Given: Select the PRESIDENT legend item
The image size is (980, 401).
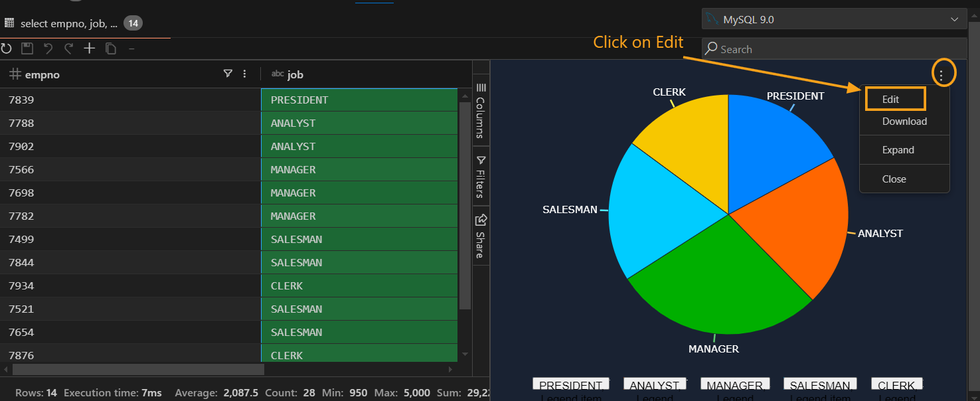Looking at the screenshot, I should pyautogui.click(x=570, y=383).
